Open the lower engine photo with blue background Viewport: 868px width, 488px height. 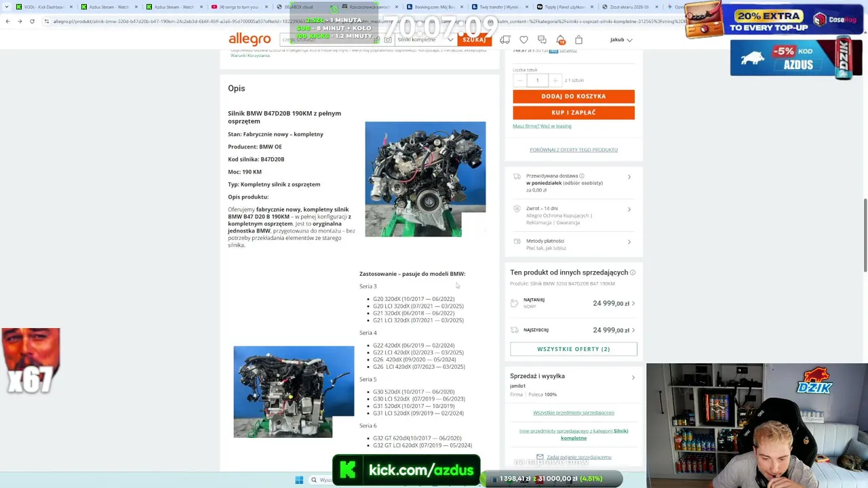coord(294,392)
